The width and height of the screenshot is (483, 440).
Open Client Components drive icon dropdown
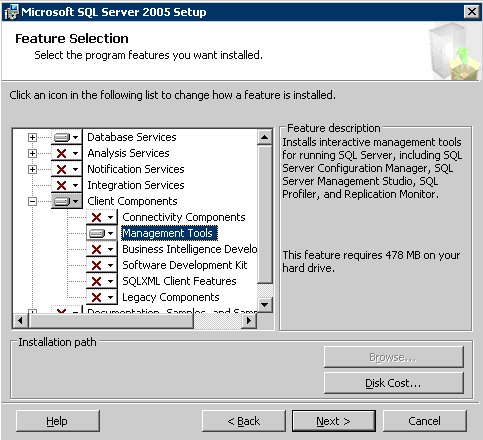point(66,201)
